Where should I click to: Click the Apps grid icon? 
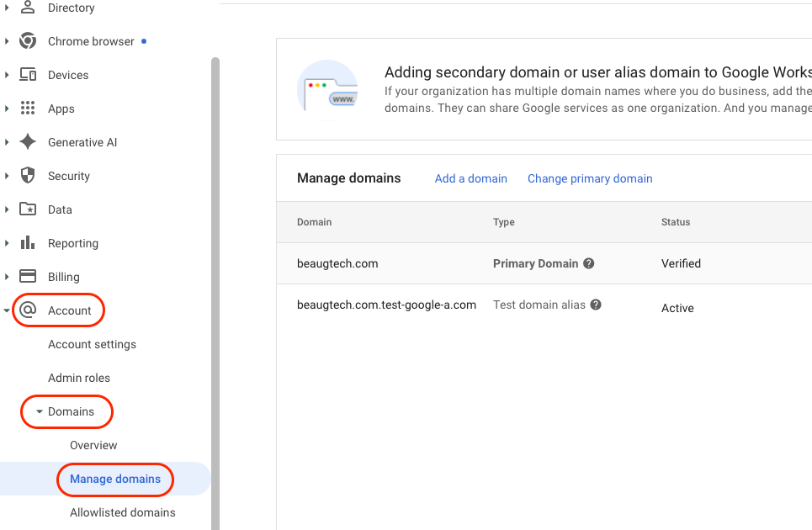click(28, 109)
